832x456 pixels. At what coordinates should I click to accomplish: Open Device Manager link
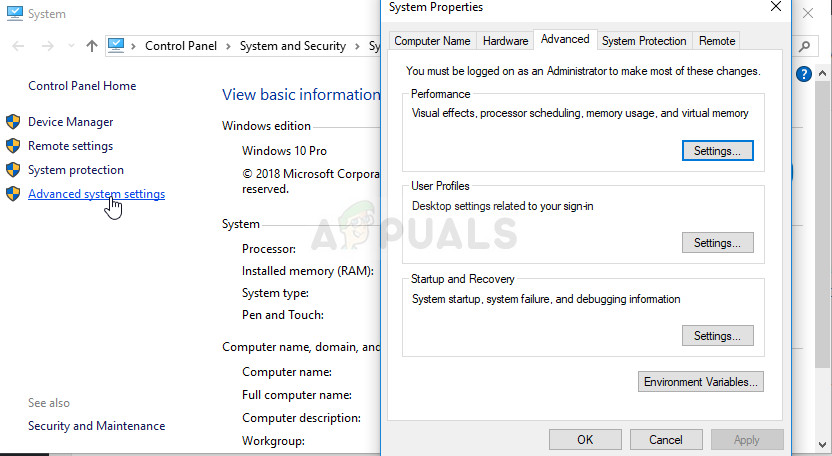[71, 122]
